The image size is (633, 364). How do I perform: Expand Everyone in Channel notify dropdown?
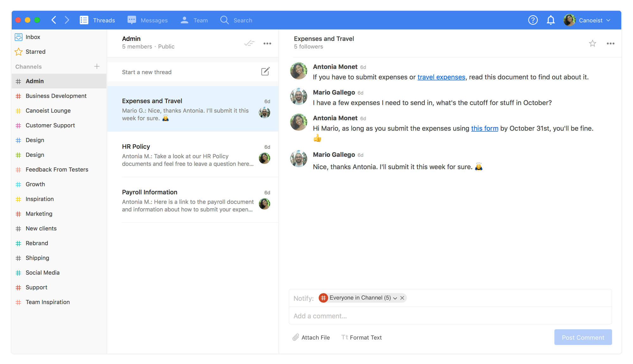[395, 298]
